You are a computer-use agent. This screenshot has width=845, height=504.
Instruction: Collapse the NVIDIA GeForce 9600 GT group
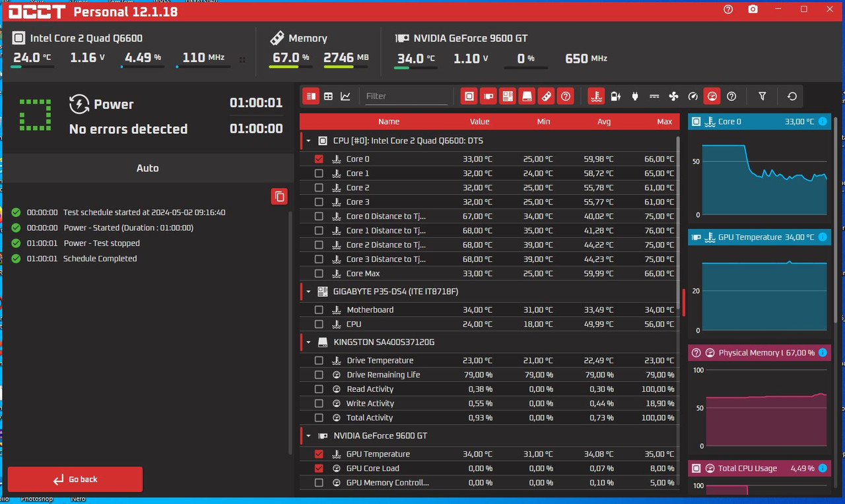point(308,436)
